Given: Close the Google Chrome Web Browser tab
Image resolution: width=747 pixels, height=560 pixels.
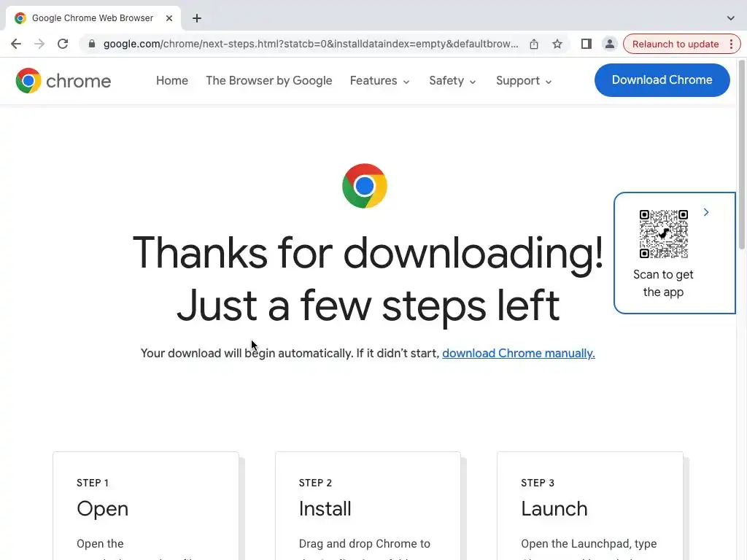Looking at the screenshot, I should click(169, 18).
